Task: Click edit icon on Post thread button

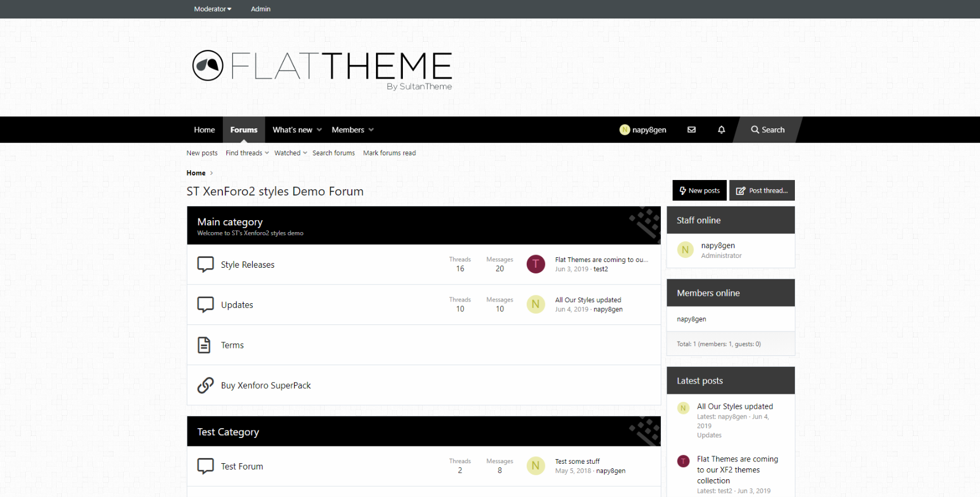Action: click(740, 191)
